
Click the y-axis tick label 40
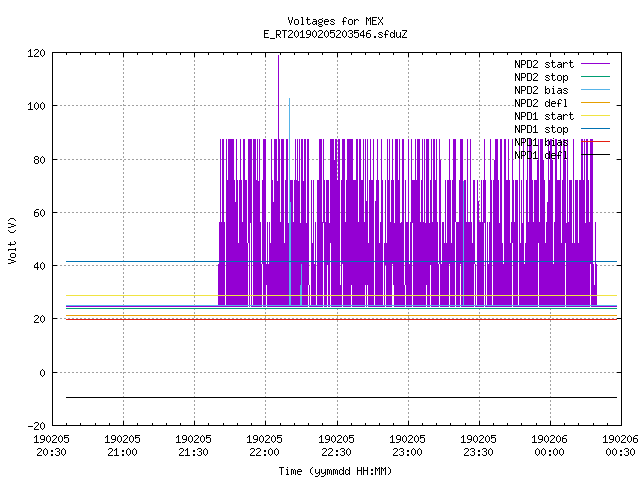click(39, 266)
